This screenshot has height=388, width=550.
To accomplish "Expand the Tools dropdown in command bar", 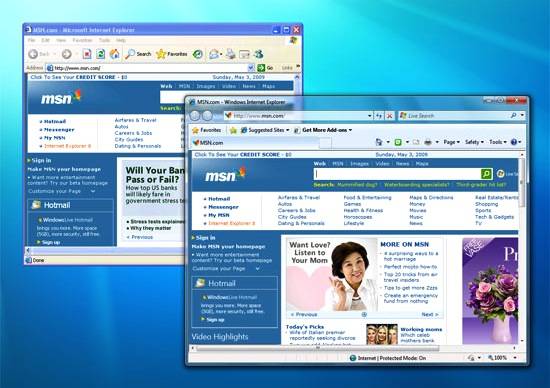I will click(x=498, y=142).
